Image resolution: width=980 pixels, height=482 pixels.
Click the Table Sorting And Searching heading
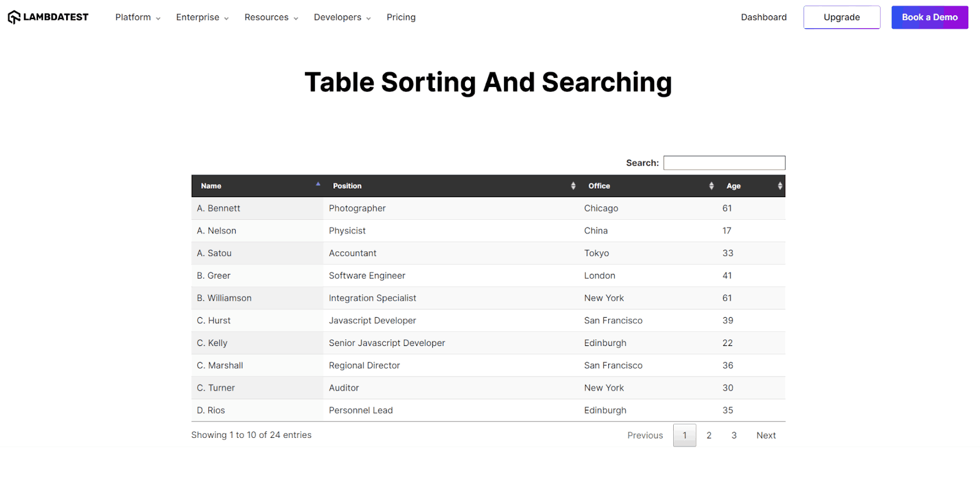(x=488, y=82)
